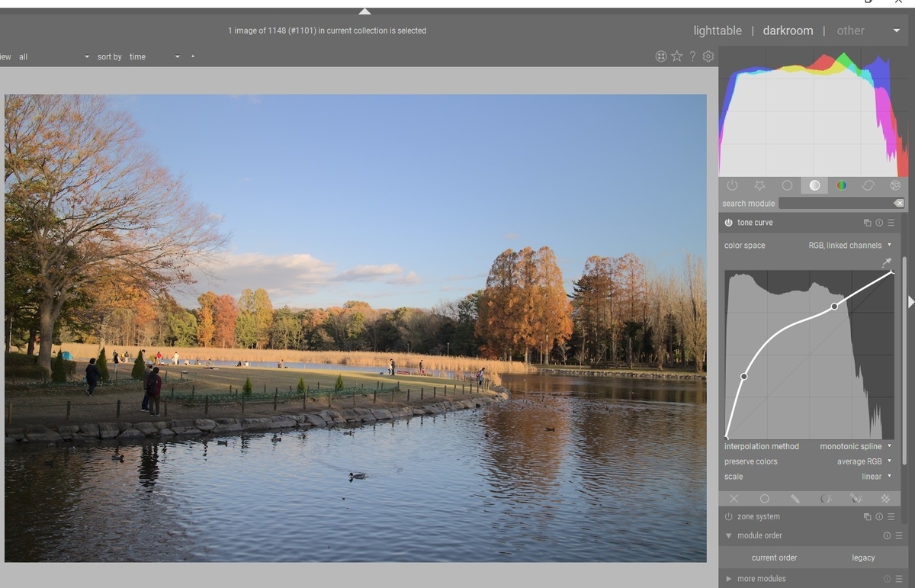This screenshot has height=588, width=915.
Task: Open the effects modules group icon
Action: [895, 185]
